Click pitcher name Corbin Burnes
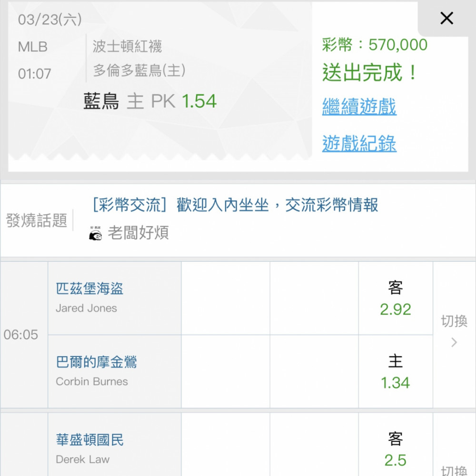The image size is (476, 476). pyautogui.click(x=92, y=381)
